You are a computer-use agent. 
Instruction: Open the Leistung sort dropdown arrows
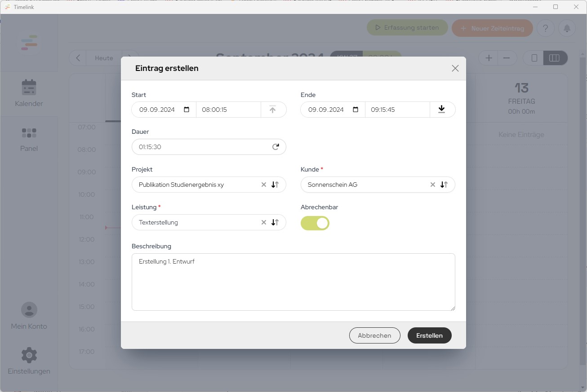tap(275, 222)
